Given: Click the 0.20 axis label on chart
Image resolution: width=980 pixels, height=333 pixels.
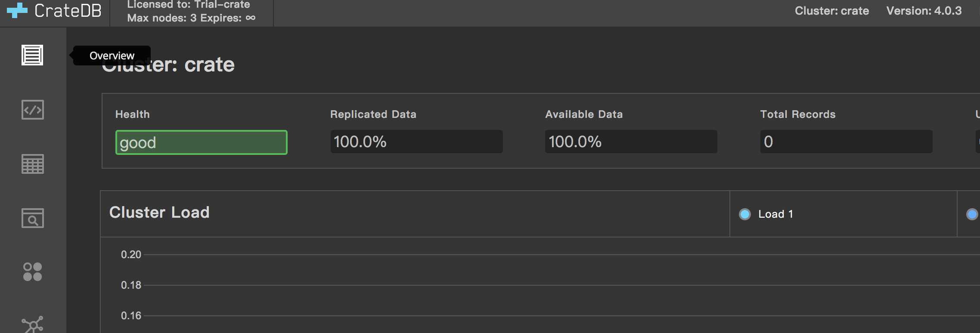Looking at the screenshot, I should [x=131, y=255].
